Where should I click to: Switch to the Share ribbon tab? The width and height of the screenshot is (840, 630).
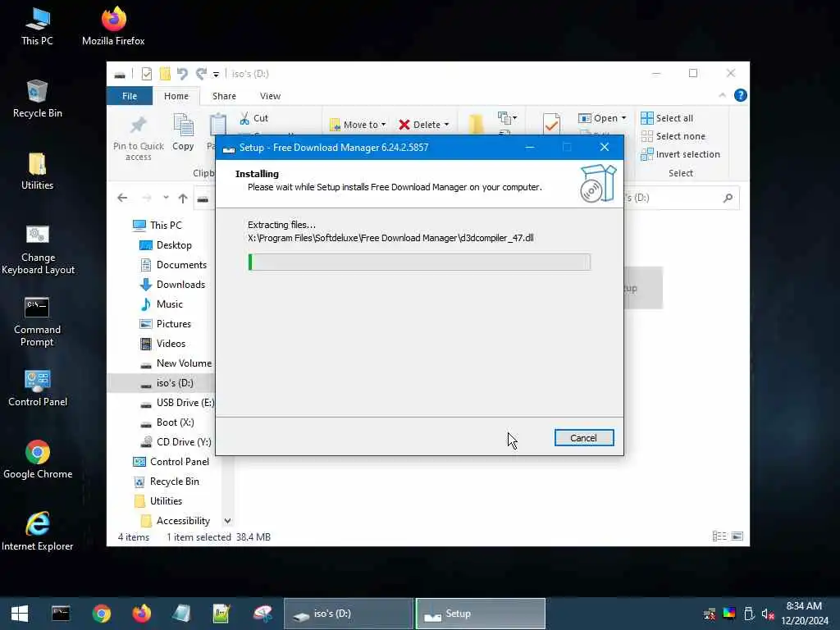(224, 96)
